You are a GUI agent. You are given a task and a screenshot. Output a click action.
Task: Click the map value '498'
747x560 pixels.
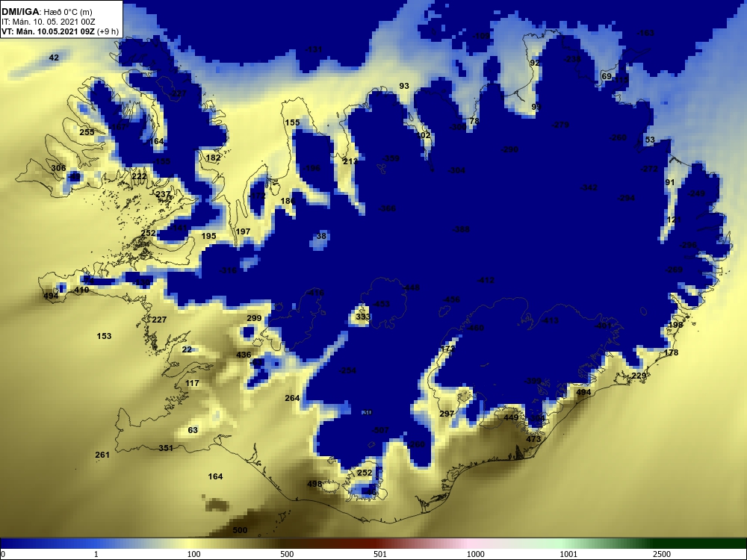click(x=314, y=484)
